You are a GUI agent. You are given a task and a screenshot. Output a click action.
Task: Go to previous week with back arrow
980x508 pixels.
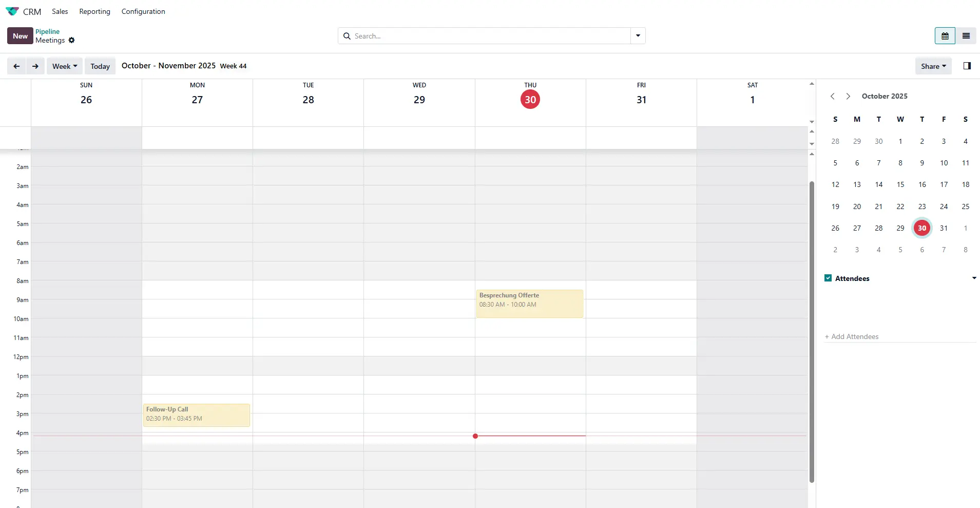coord(16,66)
